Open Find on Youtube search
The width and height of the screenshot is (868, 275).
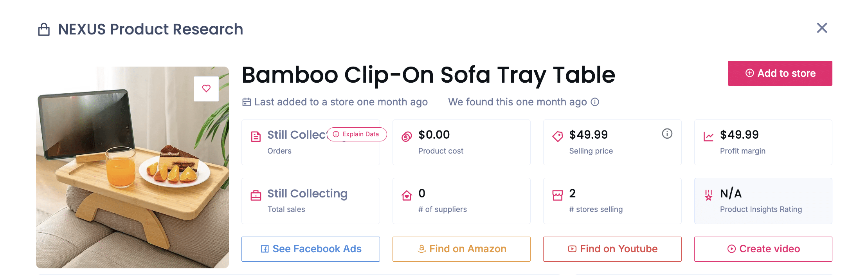point(612,249)
